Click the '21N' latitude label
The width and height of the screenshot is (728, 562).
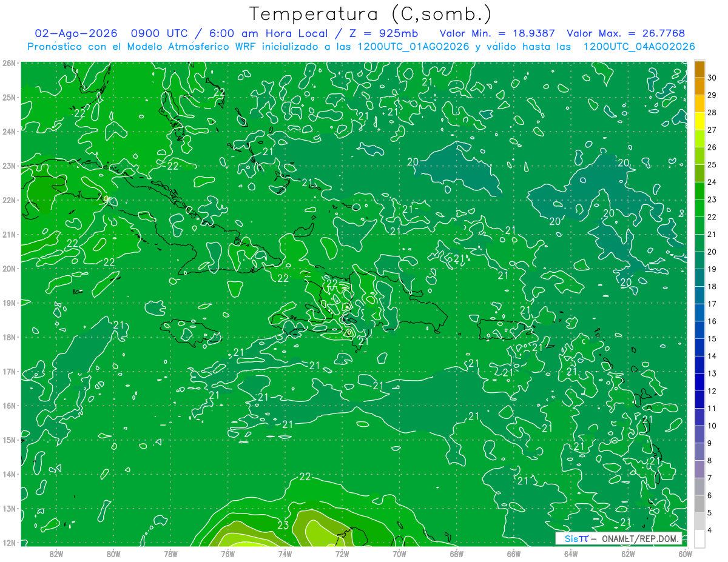[x=9, y=234]
